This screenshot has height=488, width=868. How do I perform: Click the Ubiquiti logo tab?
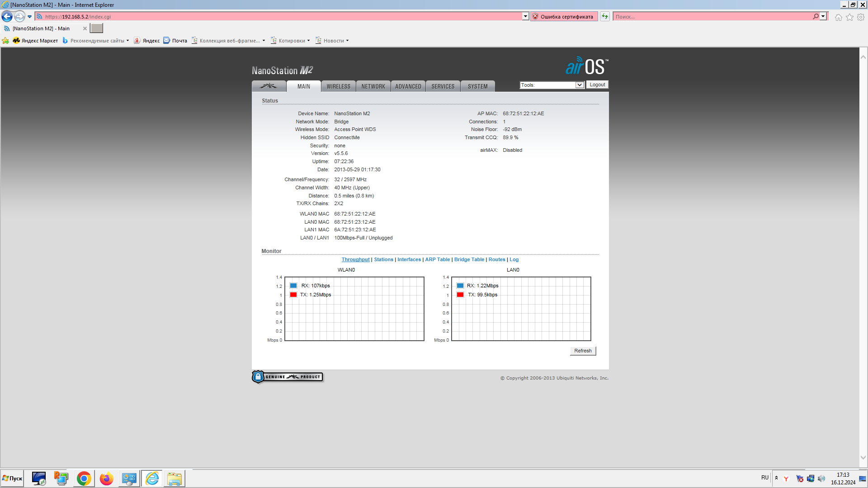(269, 86)
